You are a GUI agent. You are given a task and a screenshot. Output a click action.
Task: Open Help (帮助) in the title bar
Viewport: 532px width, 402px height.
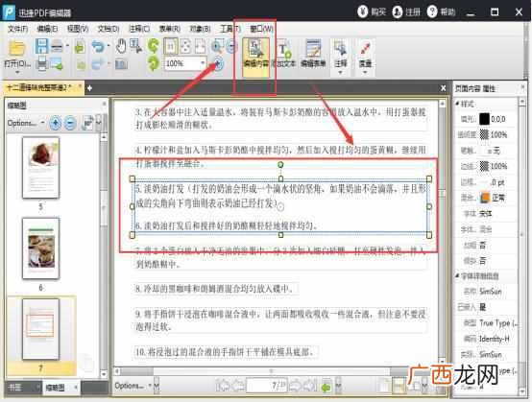[441, 12]
